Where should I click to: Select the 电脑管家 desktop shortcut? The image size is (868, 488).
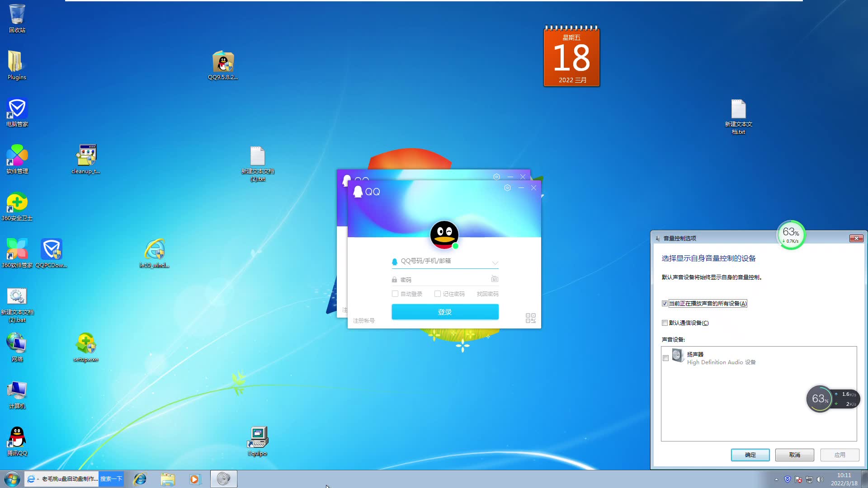tap(17, 112)
